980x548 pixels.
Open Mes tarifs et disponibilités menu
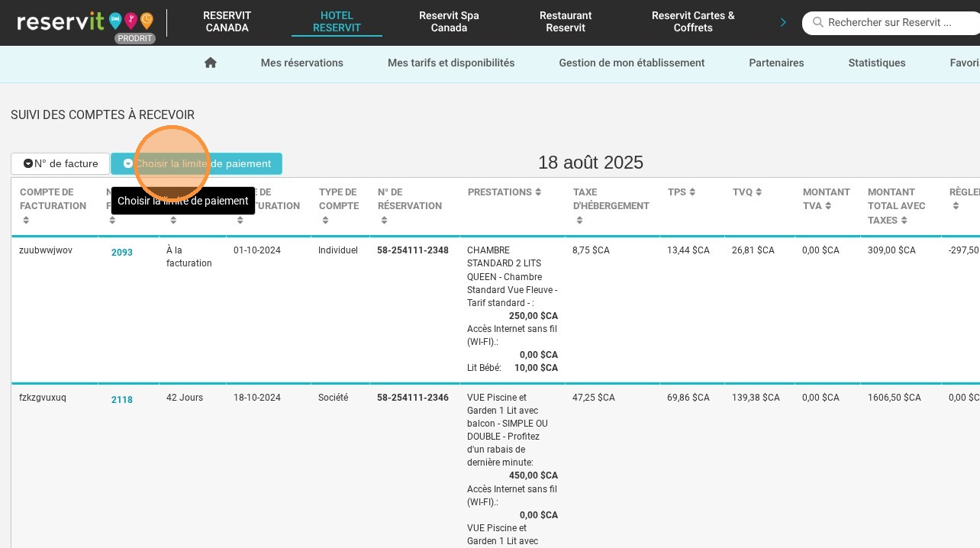point(451,63)
